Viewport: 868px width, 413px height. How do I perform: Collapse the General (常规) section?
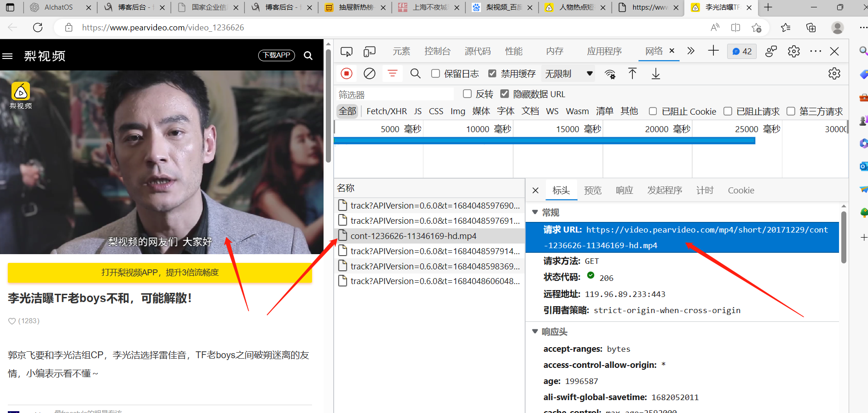point(535,212)
